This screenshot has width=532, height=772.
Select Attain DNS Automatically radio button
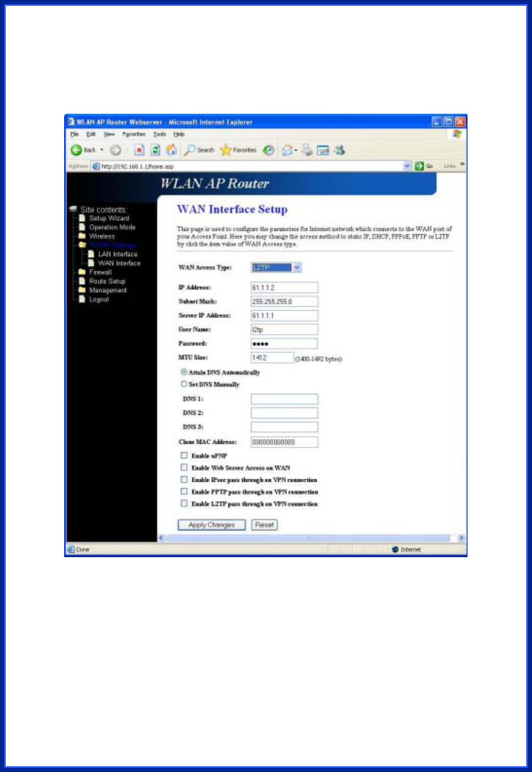pyautogui.click(x=184, y=372)
